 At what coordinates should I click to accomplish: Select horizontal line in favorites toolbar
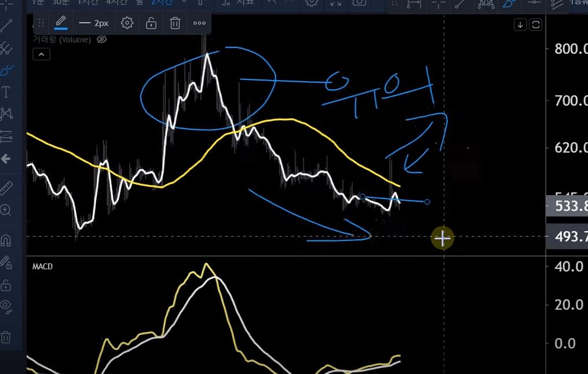tap(534, 3)
